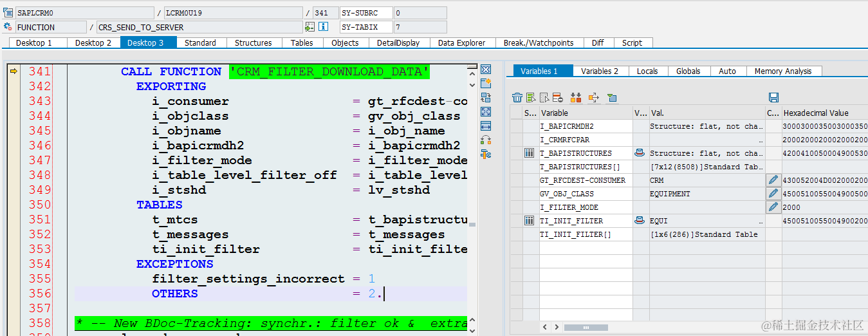Image resolution: width=868 pixels, height=336 pixels.
Task: Select the T_BAPISTRUCTURES[] variable cell
Action: 586,167
